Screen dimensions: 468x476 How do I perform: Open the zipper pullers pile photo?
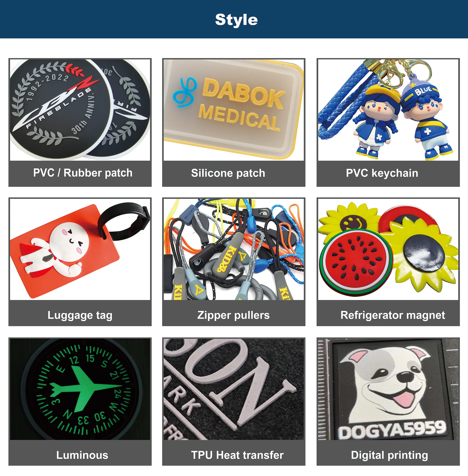click(x=233, y=249)
